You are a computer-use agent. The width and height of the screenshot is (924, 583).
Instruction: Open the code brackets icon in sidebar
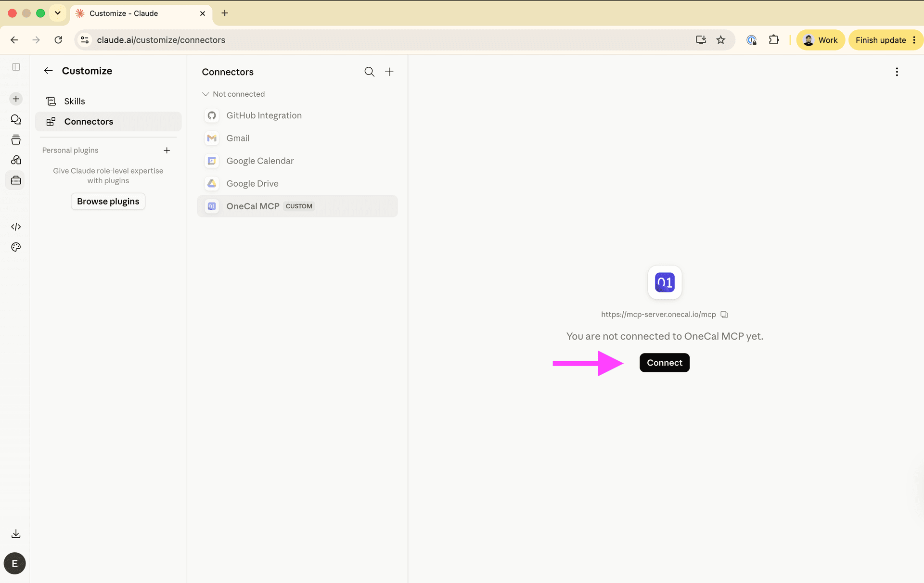[x=16, y=227]
